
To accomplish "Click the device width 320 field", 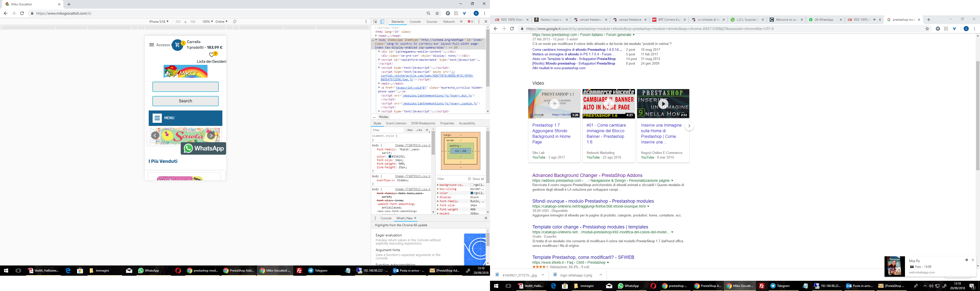I will pyautogui.click(x=178, y=22).
